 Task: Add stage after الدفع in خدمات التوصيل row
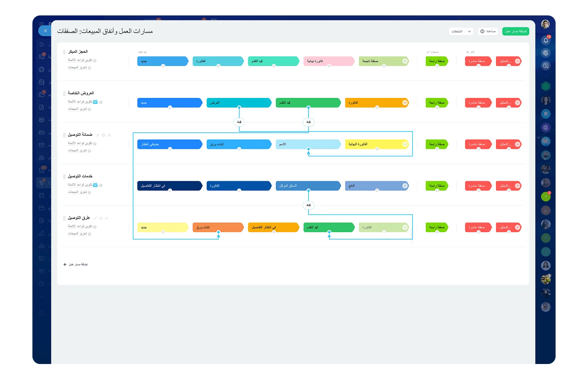tap(405, 186)
